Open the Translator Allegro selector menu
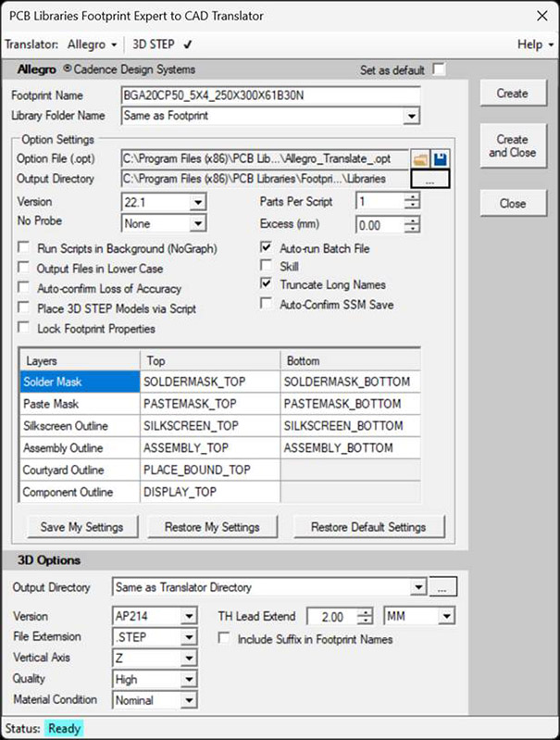 pyautogui.click(x=91, y=44)
